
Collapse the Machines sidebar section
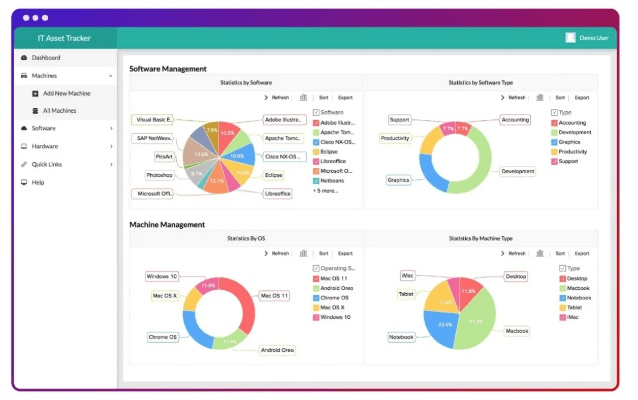110,76
